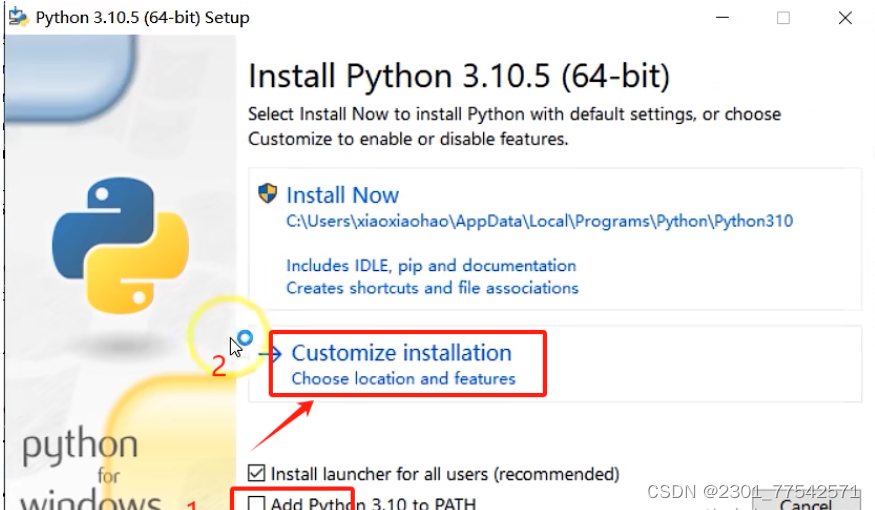Click the install path C:\Users\xiaoxiaohao text
Screen dimensions: 875x510
540,221
